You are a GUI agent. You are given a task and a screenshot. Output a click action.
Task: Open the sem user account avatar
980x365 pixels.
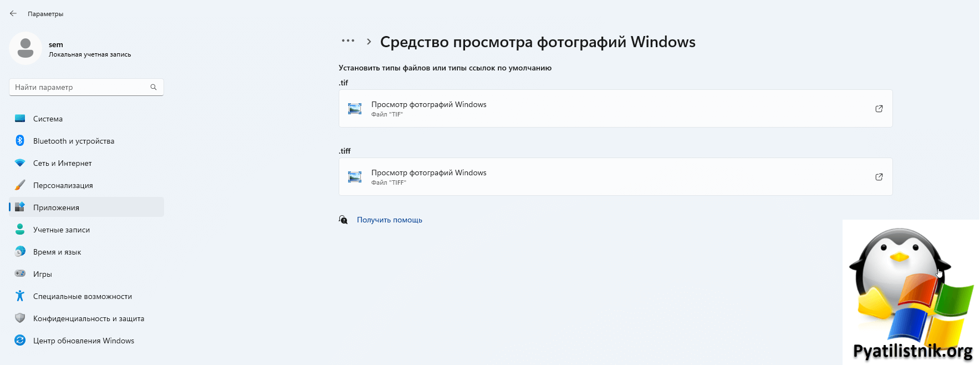(x=25, y=48)
